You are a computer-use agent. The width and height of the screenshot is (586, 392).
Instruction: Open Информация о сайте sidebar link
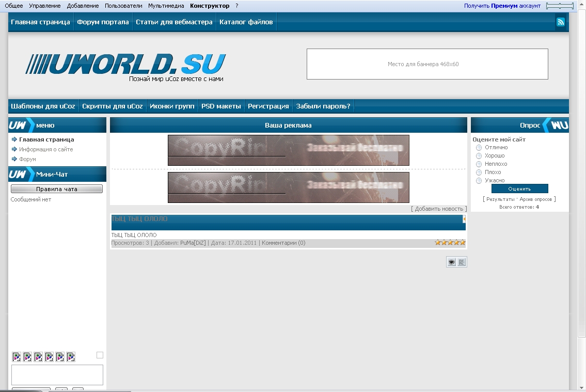46,149
